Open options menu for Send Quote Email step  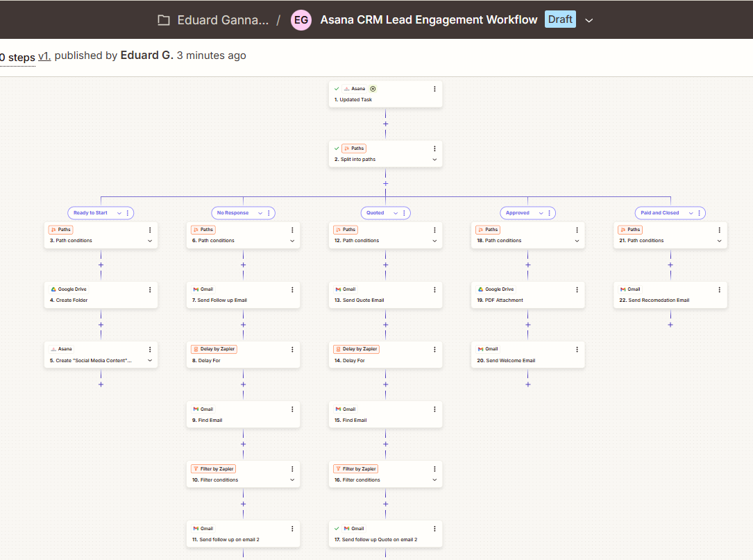click(434, 289)
